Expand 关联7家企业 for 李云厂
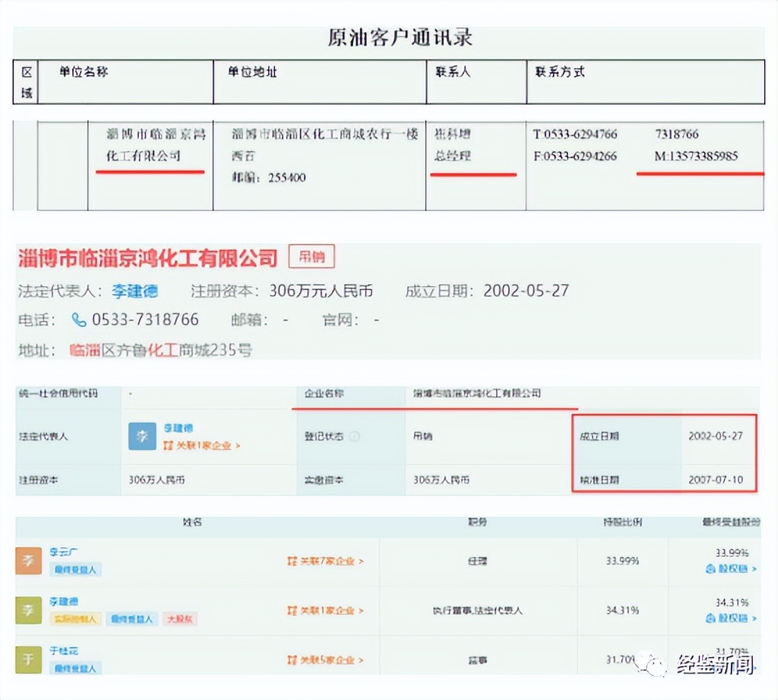This screenshot has height=700, width=778. (326, 561)
